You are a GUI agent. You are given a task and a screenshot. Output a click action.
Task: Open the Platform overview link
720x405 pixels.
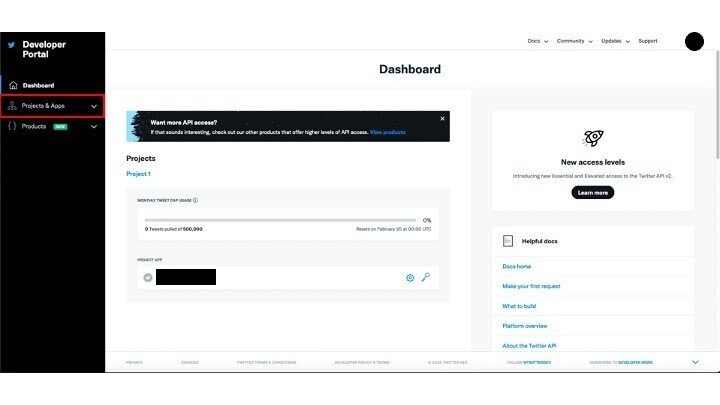tap(525, 326)
